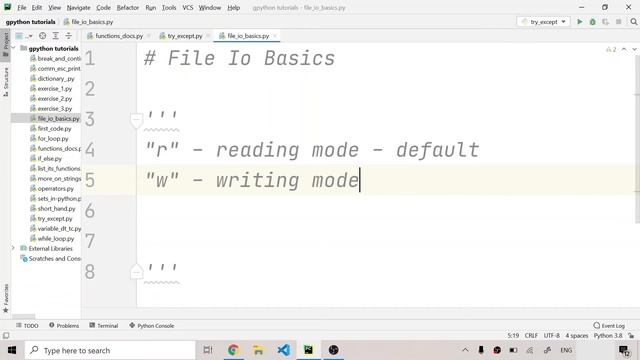Open Search Everywhere magnifier
The width and height of the screenshot is (640, 360).
[x=633, y=22]
